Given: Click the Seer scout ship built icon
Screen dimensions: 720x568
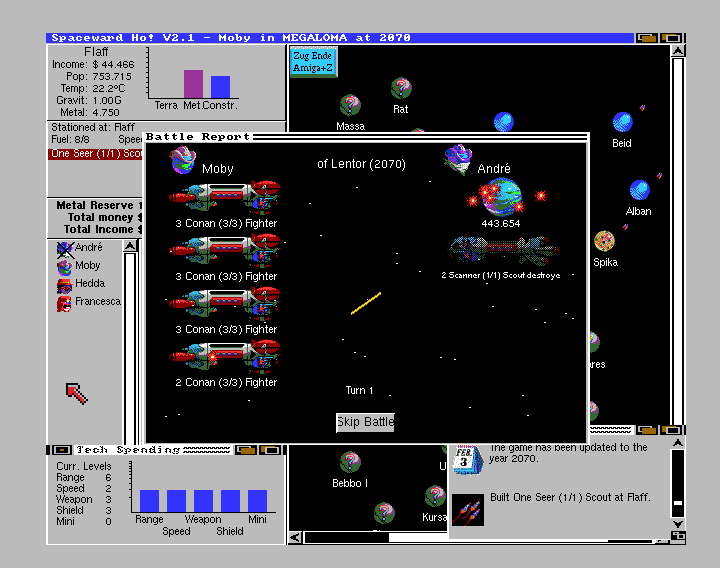Looking at the screenshot, I should (467, 509).
